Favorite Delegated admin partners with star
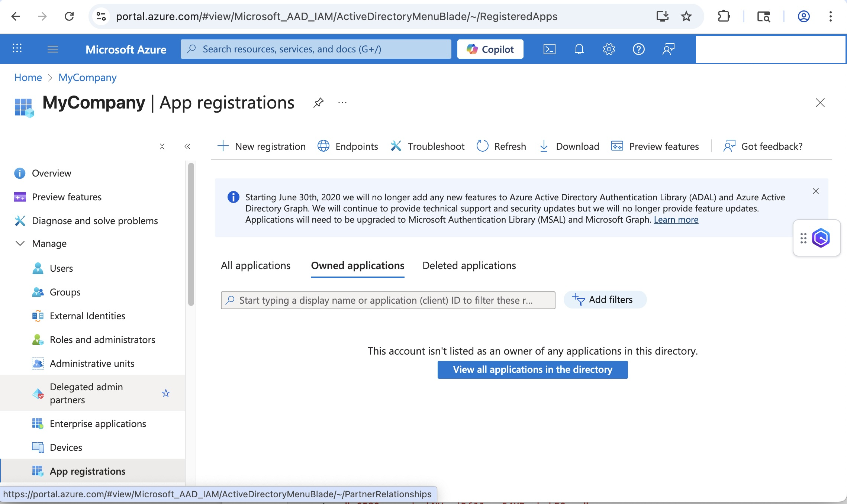 coord(166,393)
